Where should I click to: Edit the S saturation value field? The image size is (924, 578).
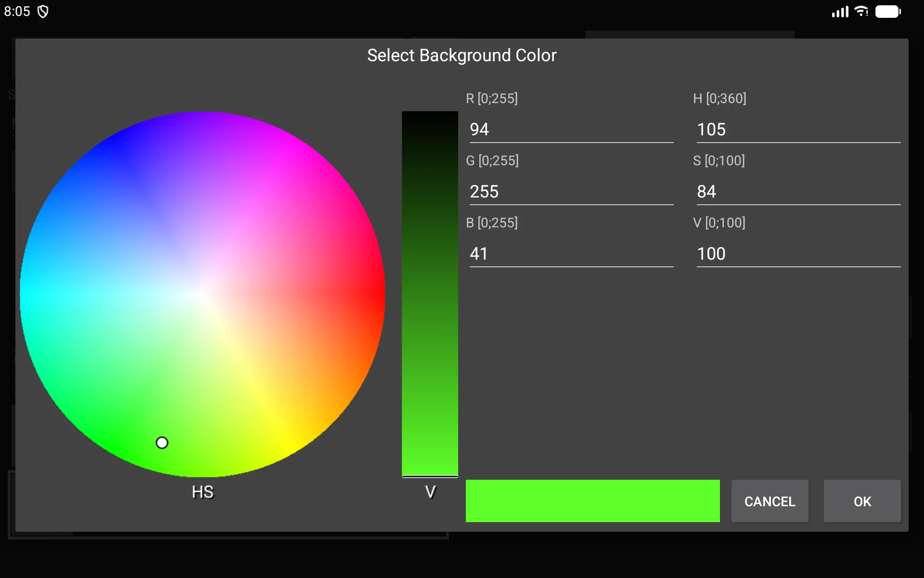tap(798, 191)
